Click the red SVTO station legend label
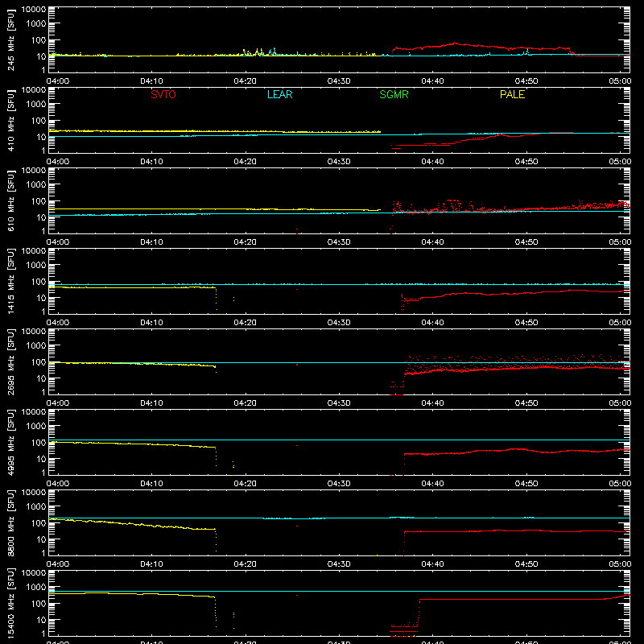Screen dimensions: 644x644 pyautogui.click(x=163, y=94)
